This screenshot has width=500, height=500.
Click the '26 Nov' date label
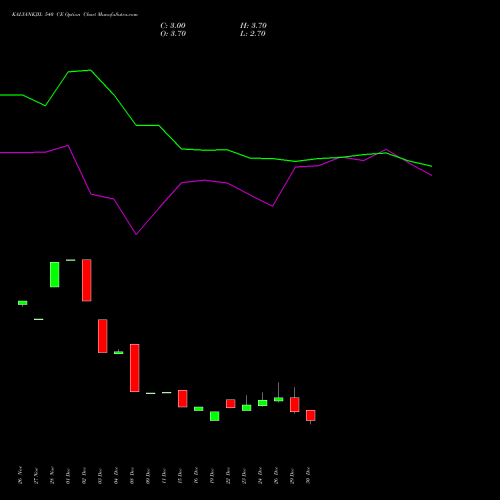pyautogui.click(x=20, y=475)
